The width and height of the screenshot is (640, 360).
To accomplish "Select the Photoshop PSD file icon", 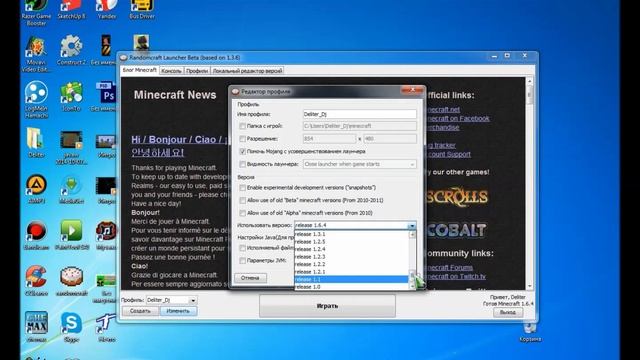I will [106, 97].
